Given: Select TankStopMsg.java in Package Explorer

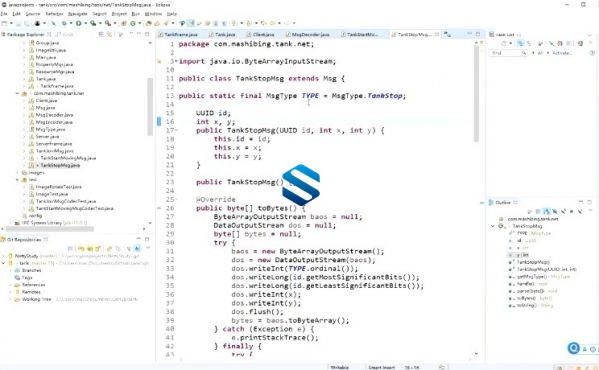Looking at the screenshot, I should pyautogui.click(x=60, y=165).
